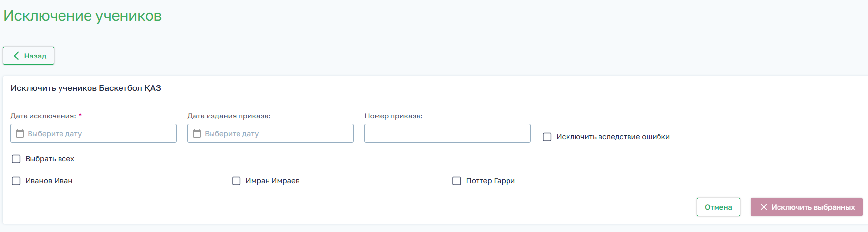Viewport: 868px width, 232px height.
Task: Click the "Назад" button label
Action: [35, 56]
